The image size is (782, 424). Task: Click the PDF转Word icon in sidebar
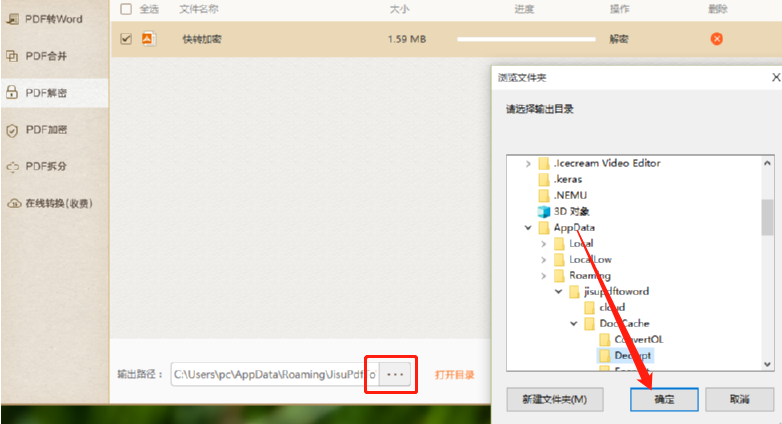[x=12, y=19]
